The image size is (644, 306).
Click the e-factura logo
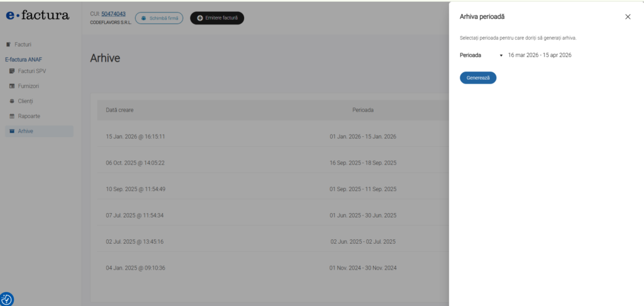click(x=38, y=15)
